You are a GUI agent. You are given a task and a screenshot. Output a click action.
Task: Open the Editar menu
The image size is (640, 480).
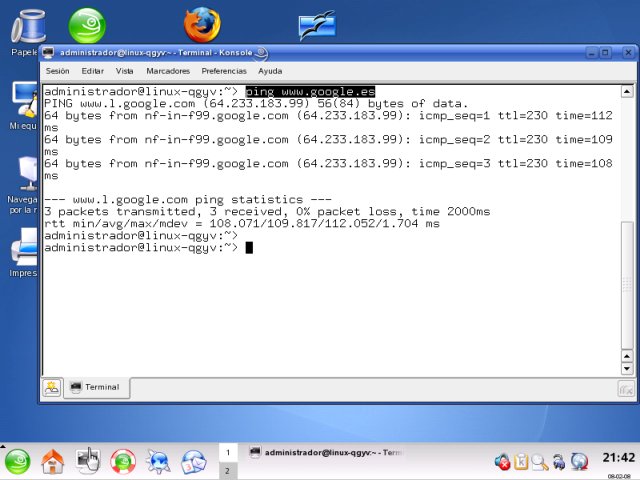[x=93, y=71]
